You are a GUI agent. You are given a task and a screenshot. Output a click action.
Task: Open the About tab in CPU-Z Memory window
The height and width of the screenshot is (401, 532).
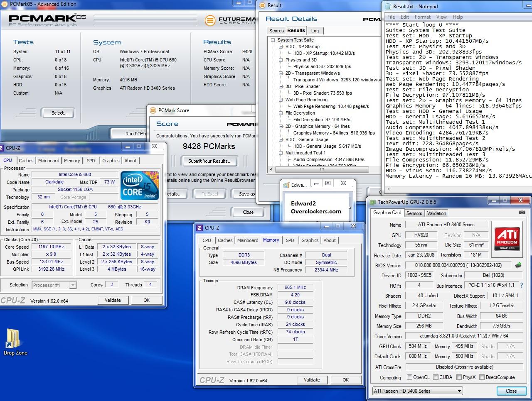(x=330, y=240)
